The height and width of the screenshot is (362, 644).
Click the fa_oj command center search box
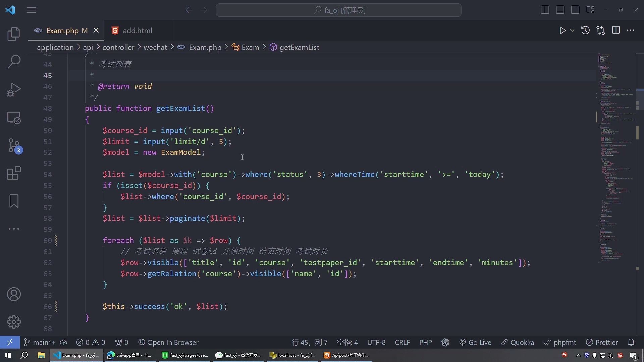(x=339, y=10)
